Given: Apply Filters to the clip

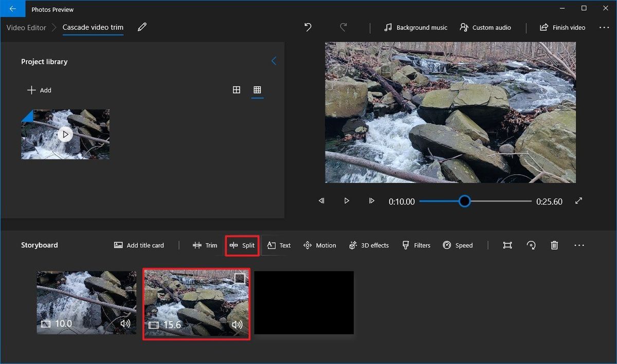Looking at the screenshot, I should point(416,245).
